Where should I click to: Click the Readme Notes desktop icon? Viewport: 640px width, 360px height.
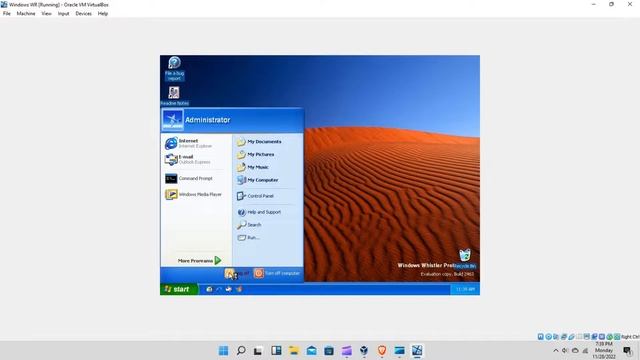tap(174, 96)
